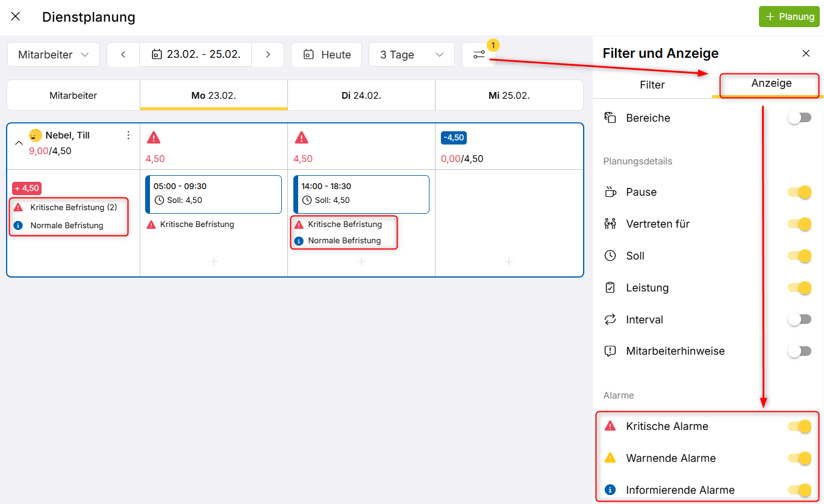Viewport: 824px width, 504px height.
Task: Open the 3 Tage range dropdown
Action: coord(411,55)
